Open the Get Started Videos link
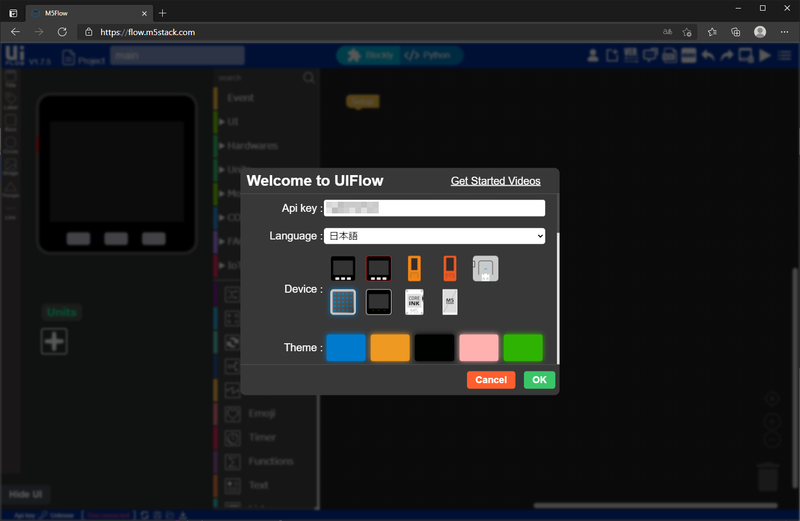This screenshot has height=521, width=800. (x=495, y=181)
